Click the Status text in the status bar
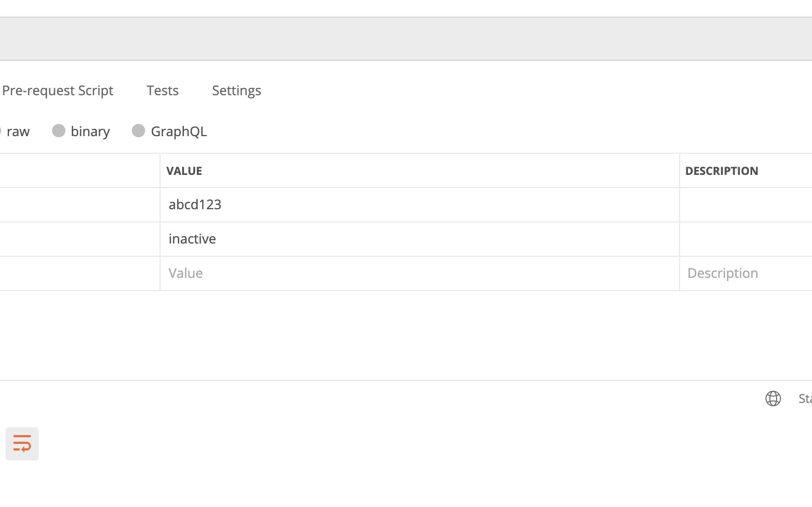 pos(804,399)
